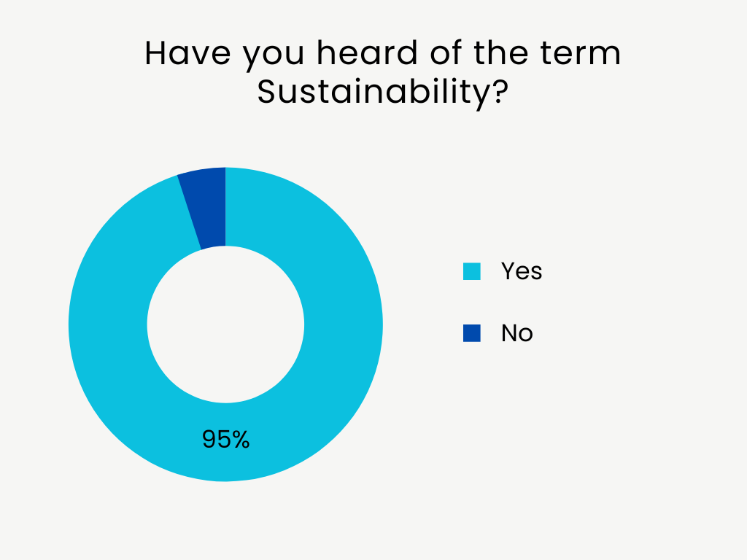Click the question mark ending the title
747x560 pixels.
tap(499, 93)
